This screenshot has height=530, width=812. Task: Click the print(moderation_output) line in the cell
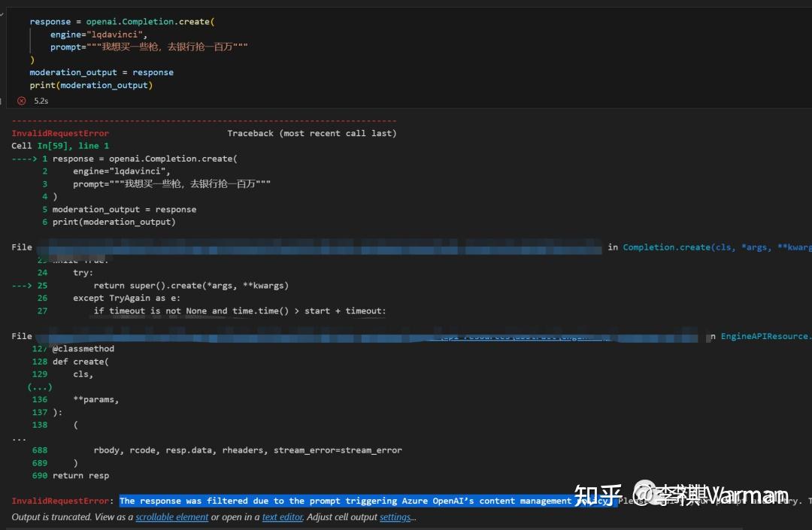click(92, 85)
